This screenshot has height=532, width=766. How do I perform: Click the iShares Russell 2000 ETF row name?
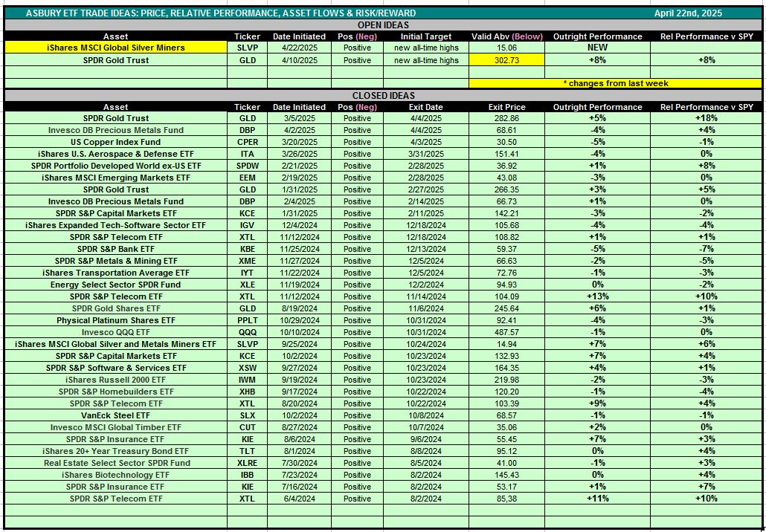[115, 380]
